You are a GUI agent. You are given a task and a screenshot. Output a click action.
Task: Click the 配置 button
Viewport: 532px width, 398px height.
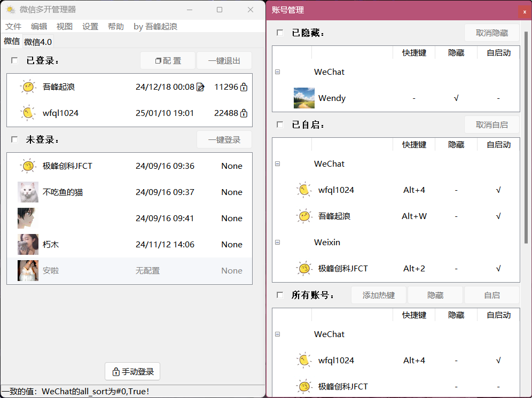click(x=168, y=61)
